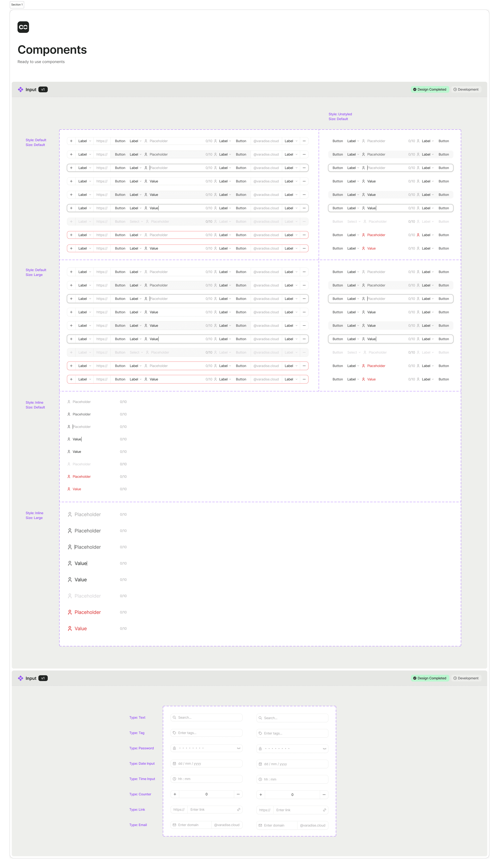This screenshot has height=868, width=499.
Task: Toggle password visibility in left-column password field
Action: click(239, 748)
